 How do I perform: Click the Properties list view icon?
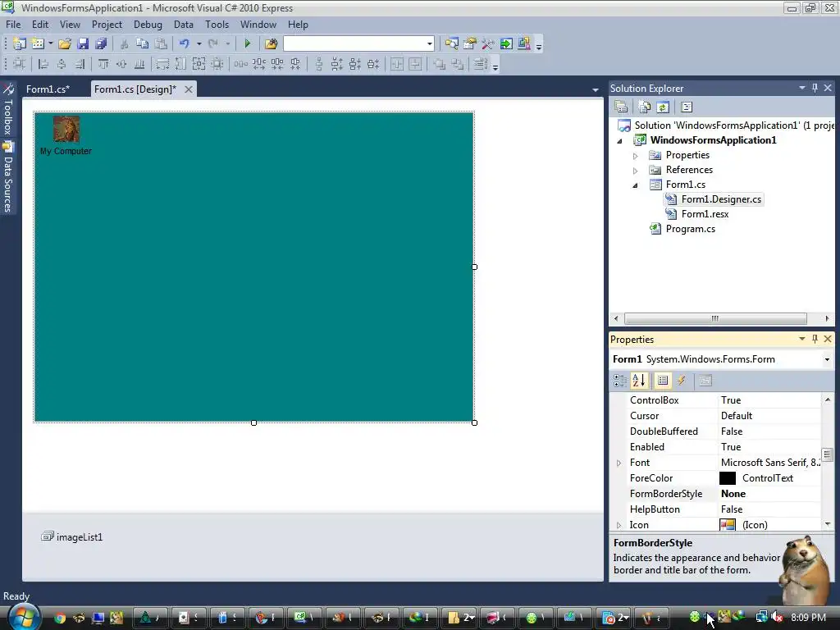pyautogui.click(x=663, y=381)
